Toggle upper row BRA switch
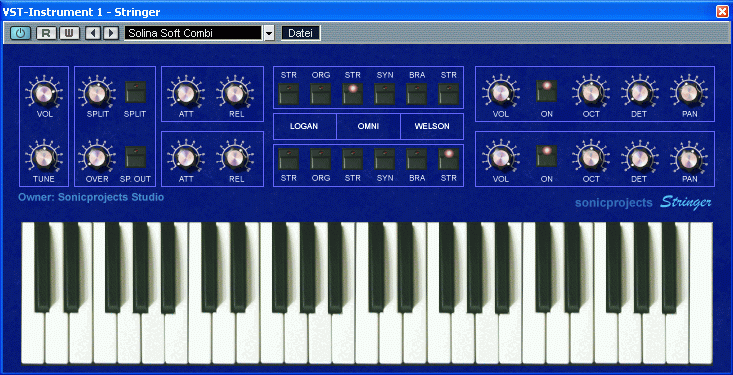 [417, 94]
